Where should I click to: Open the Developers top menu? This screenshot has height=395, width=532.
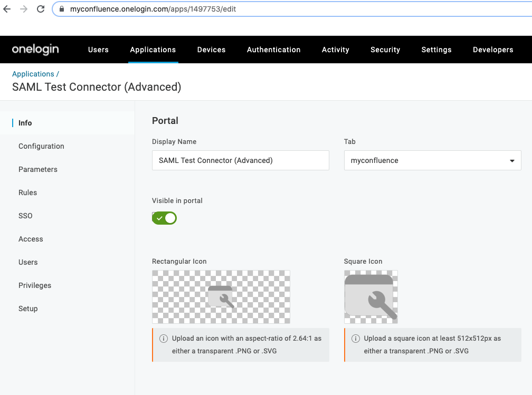pos(493,50)
